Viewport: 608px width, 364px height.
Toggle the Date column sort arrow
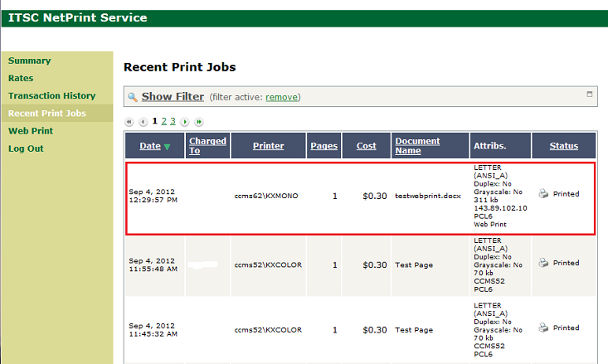click(167, 147)
